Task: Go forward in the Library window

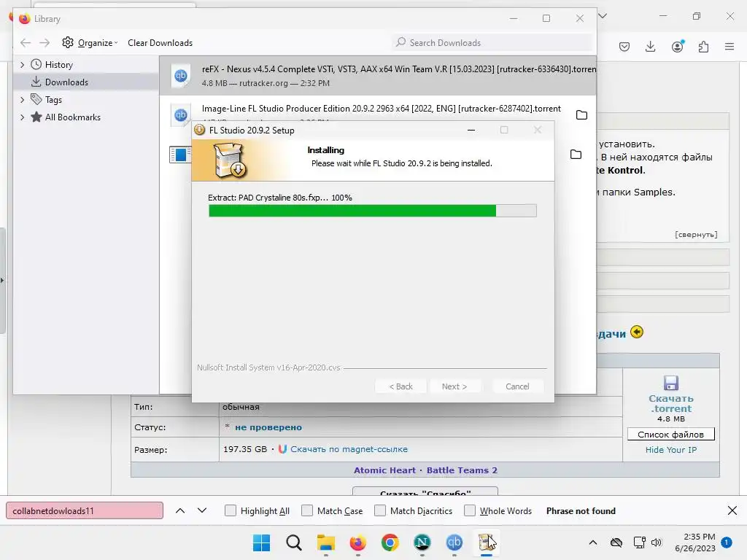Action: pyautogui.click(x=44, y=43)
